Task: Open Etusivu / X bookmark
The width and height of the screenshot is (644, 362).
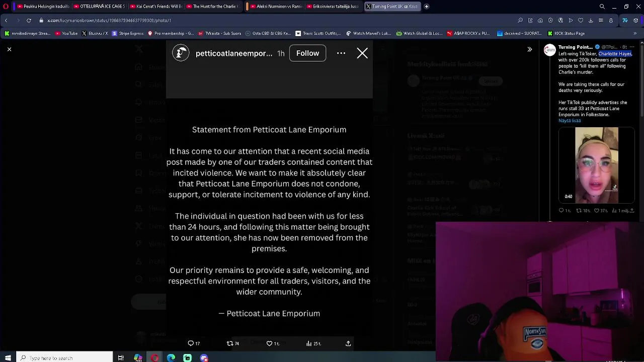Action: [x=95, y=34]
